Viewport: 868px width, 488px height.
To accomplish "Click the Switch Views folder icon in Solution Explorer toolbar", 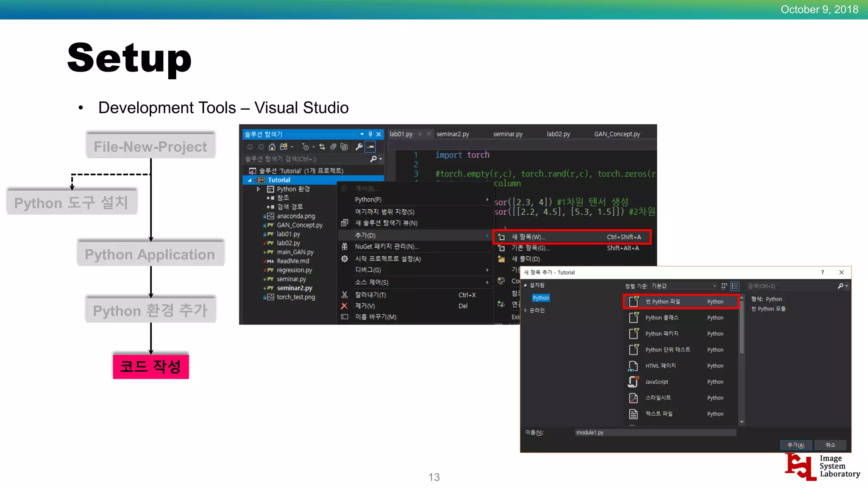I will click(x=284, y=147).
